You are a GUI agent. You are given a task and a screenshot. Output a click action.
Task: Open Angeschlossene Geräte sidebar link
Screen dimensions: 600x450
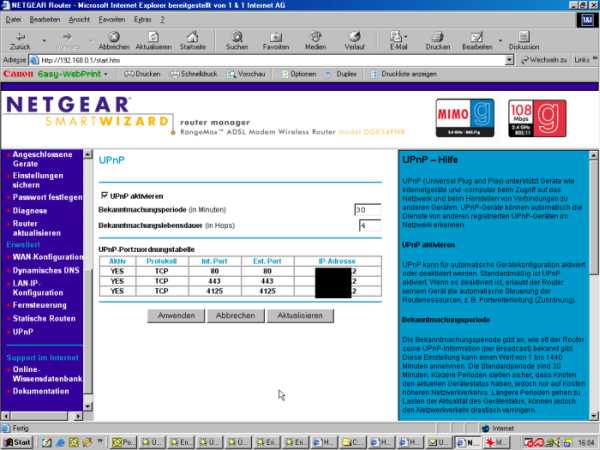pyautogui.click(x=42, y=159)
